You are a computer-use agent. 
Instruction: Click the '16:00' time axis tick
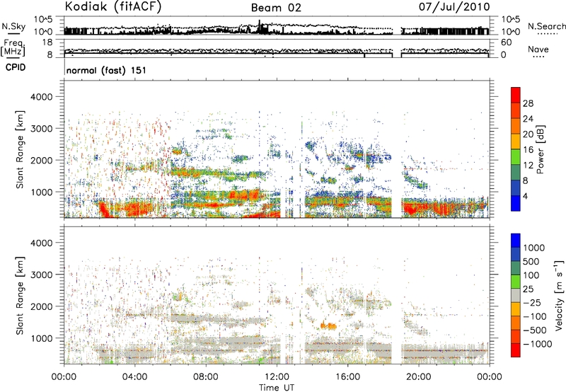coord(347,377)
